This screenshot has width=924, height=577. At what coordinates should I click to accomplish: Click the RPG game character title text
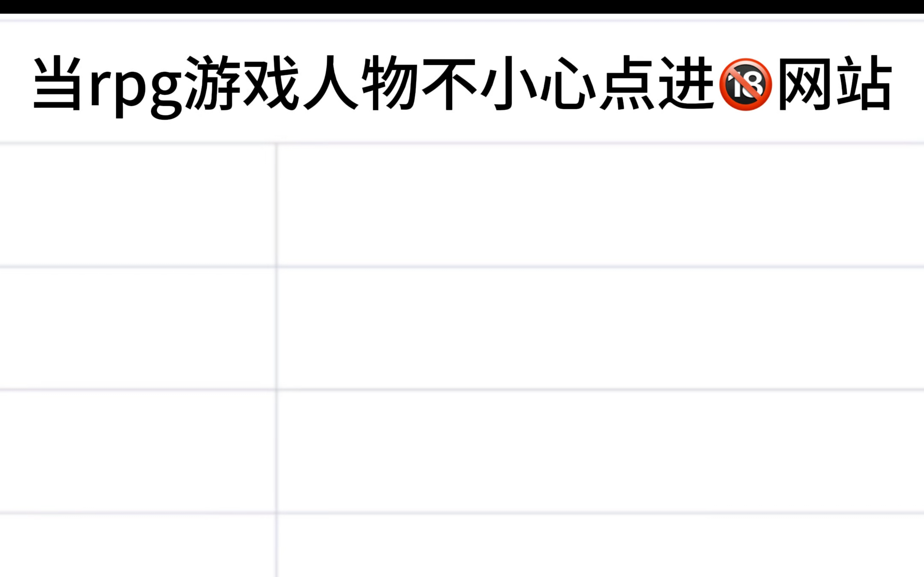click(462, 80)
